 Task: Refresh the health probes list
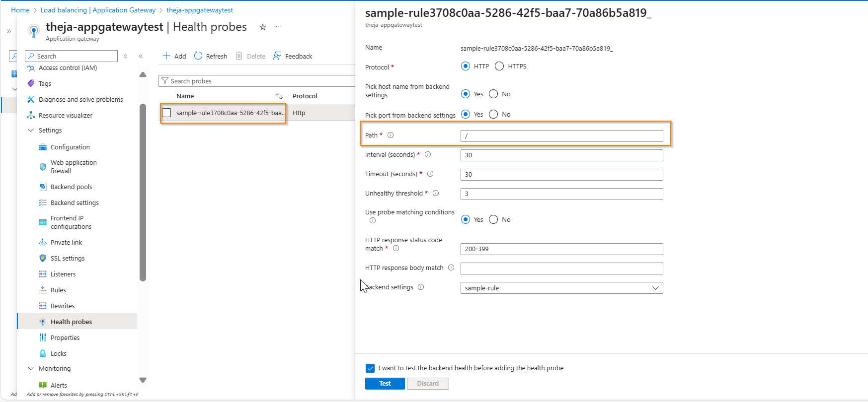pos(211,56)
